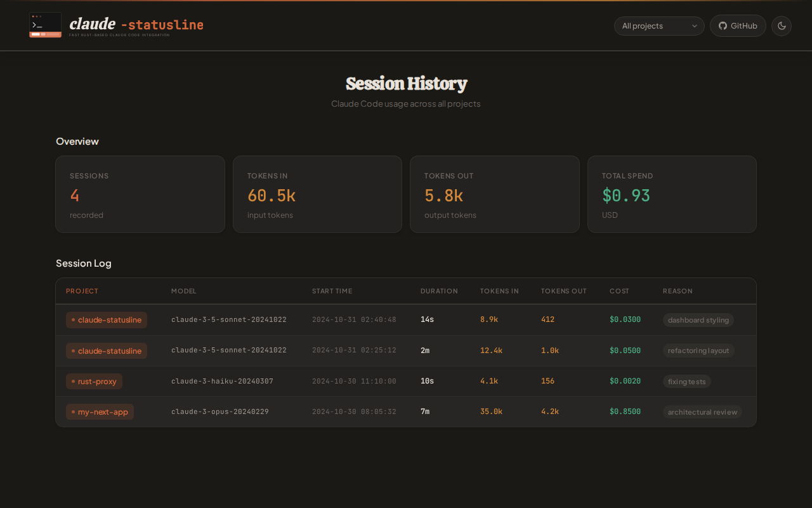Click the terminal logo icon in the header
The height and width of the screenshot is (508, 812).
click(45, 25)
